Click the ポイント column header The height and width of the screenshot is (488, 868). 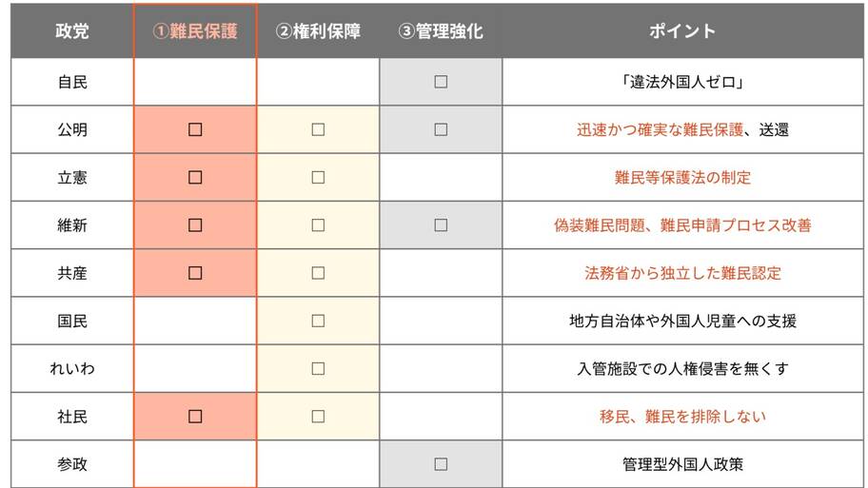pos(682,31)
